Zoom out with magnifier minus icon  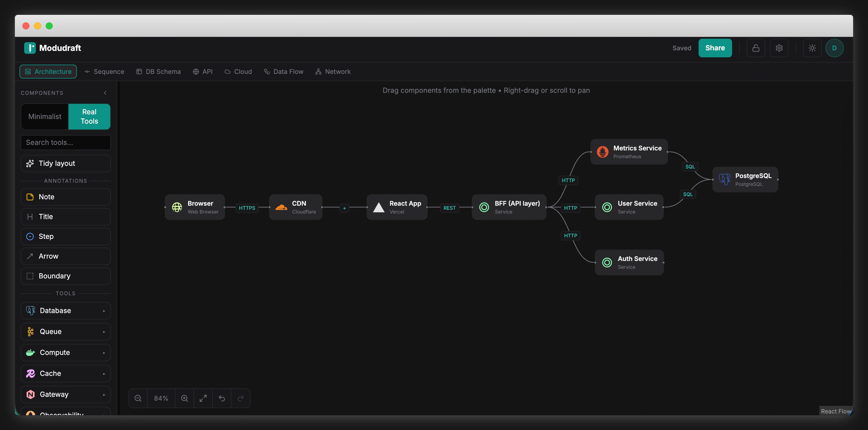click(x=138, y=398)
